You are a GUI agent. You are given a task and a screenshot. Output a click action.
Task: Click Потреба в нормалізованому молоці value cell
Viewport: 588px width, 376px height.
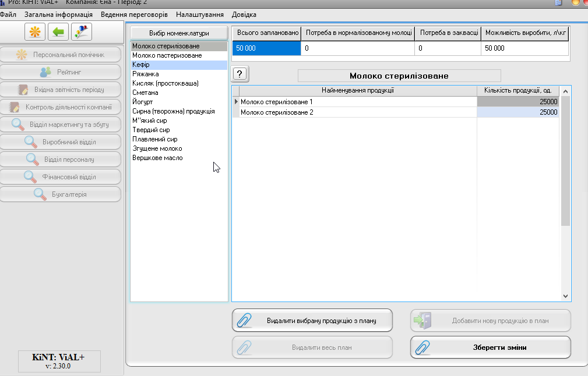point(358,48)
